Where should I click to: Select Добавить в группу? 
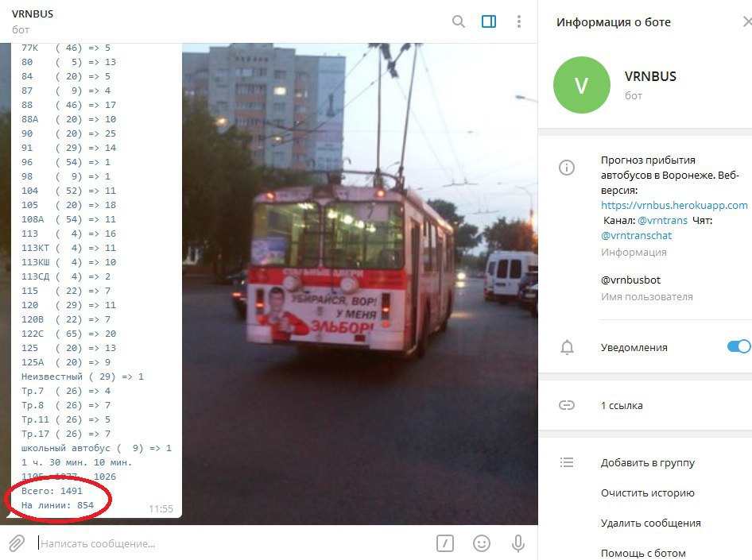pyautogui.click(x=647, y=463)
